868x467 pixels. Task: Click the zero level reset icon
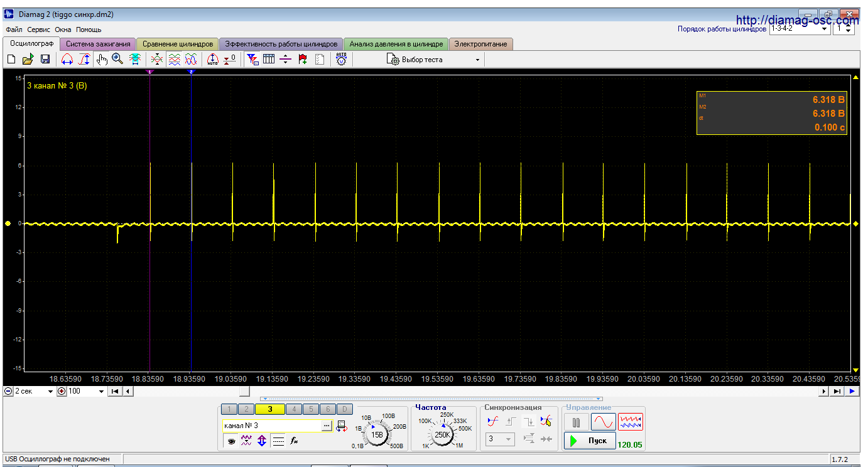pyautogui.click(x=231, y=60)
